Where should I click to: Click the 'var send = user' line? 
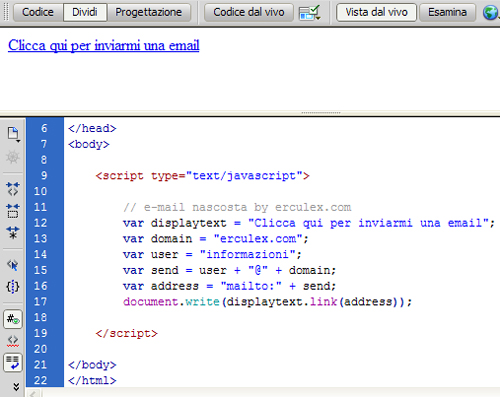tap(229, 270)
